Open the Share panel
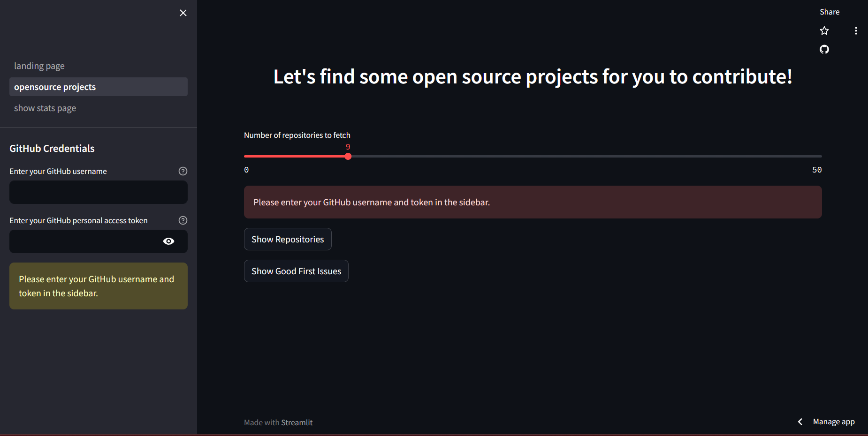The width and height of the screenshot is (868, 436). point(830,11)
